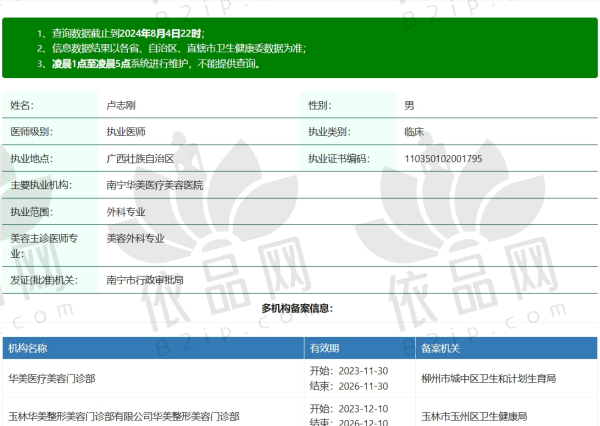Click the 多机构备案信息 heading
This screenshot has height=426, width=600.
[297, 308]
